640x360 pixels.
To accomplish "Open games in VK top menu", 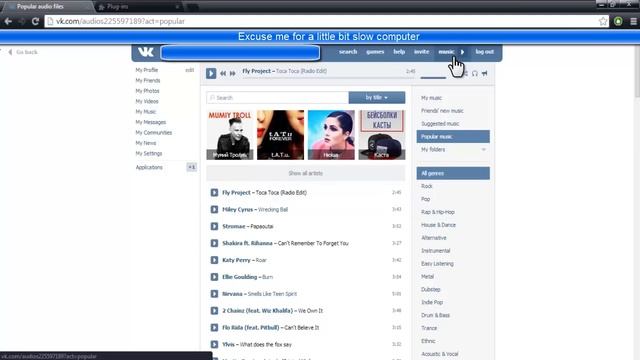I will point(375,52).
